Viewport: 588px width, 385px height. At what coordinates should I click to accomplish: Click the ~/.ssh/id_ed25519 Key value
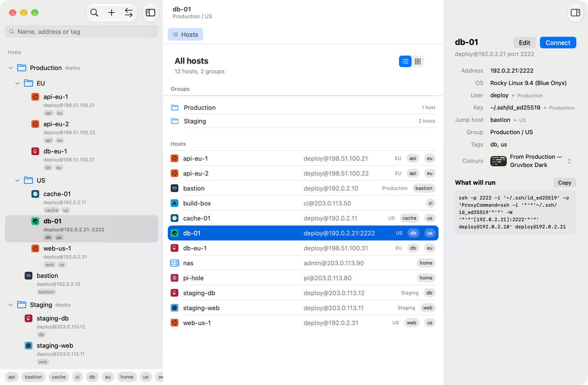pyautogui.click(x=515, y=108)
